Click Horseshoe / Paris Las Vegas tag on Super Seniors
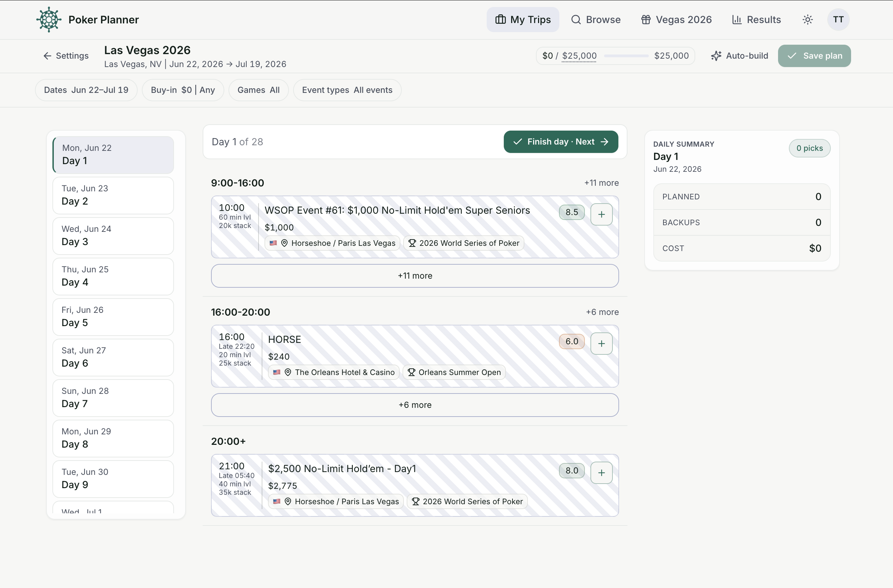 (333, 243)
